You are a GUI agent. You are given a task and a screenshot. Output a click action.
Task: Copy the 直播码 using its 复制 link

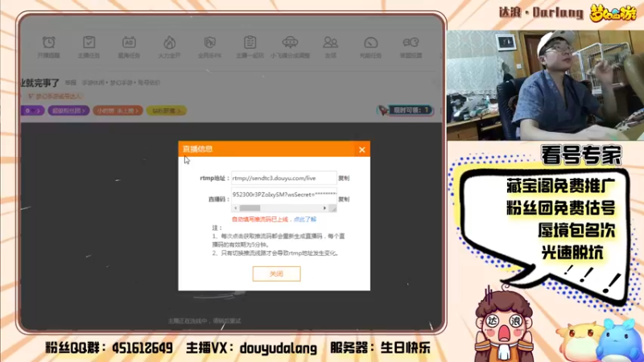344,199
